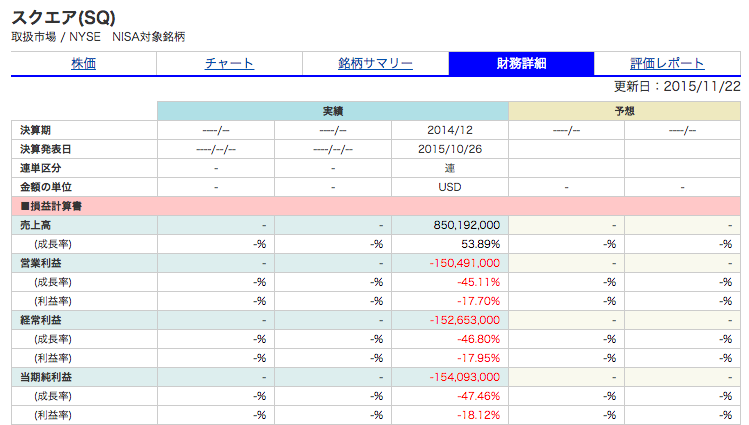Click the -47.46% value
Image resolution: width=749 pixels, height=425 pixels.
pos(479,396)
